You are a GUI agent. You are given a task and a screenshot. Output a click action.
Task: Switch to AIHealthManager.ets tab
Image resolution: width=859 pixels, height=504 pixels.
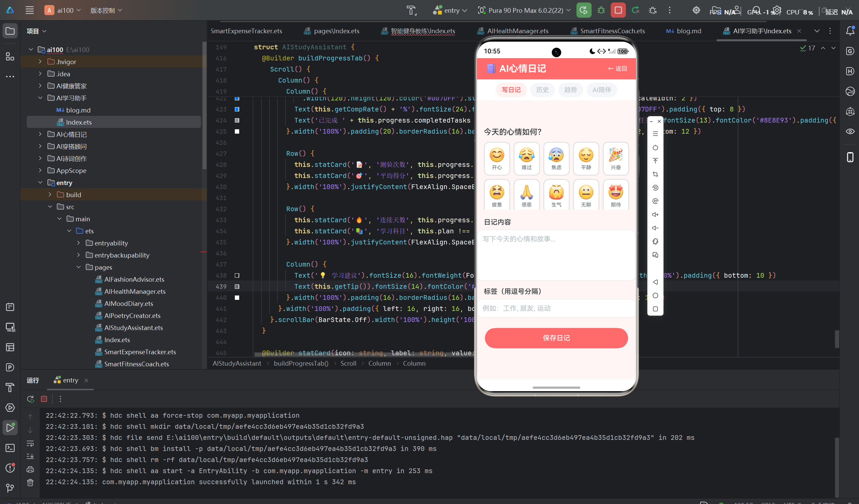pos(513,31)
